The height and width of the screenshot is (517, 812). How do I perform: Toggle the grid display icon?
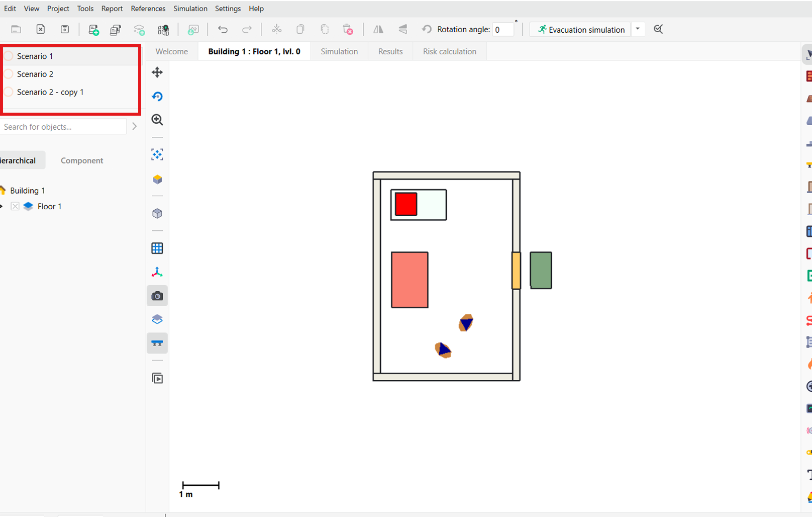click(x=157, y=248)
